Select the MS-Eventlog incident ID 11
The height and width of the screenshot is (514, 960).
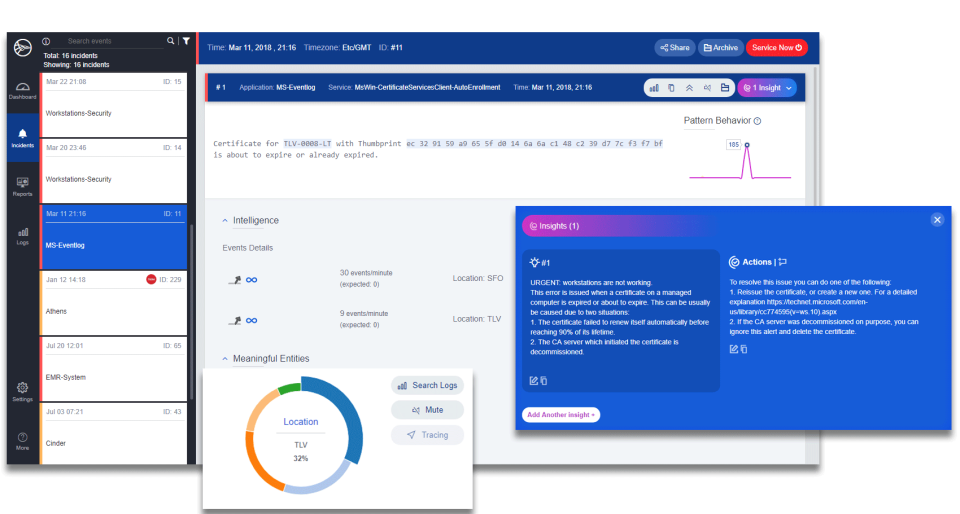[x=113, y=237]
